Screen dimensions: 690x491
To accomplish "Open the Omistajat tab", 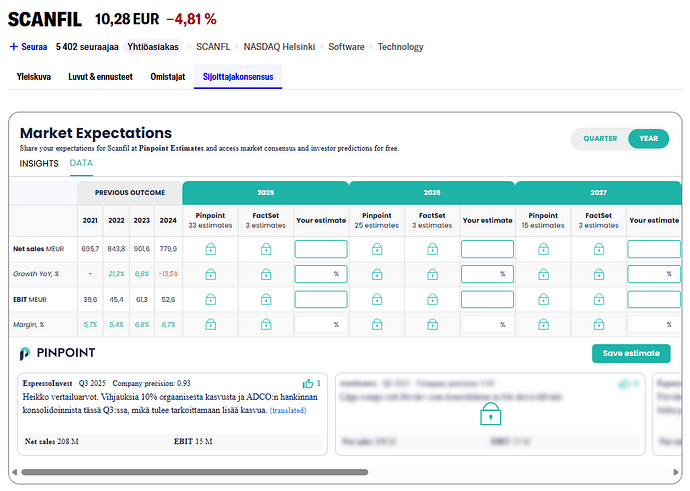I will click(x=167, y=76).
